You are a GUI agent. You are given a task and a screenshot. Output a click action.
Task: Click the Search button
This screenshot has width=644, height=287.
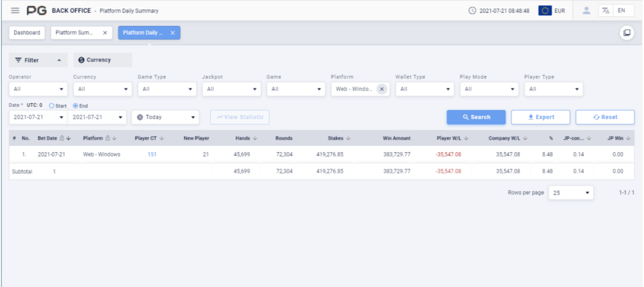coord(476,117)
